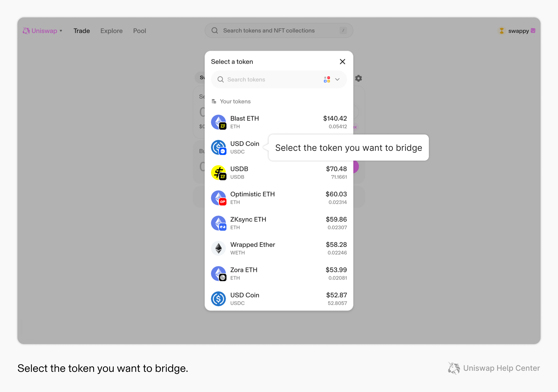Choose the USDB token name
This screenshot has height=392, width=558.
point(239,169)
